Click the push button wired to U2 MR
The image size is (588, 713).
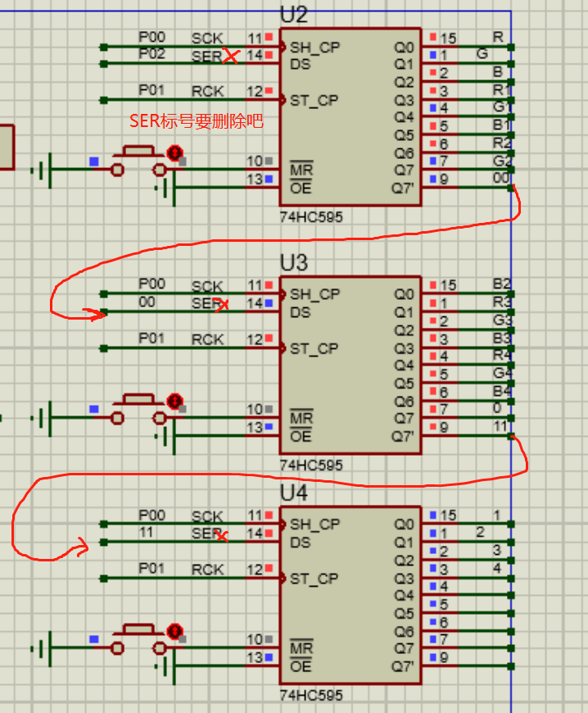click(138, 161)
